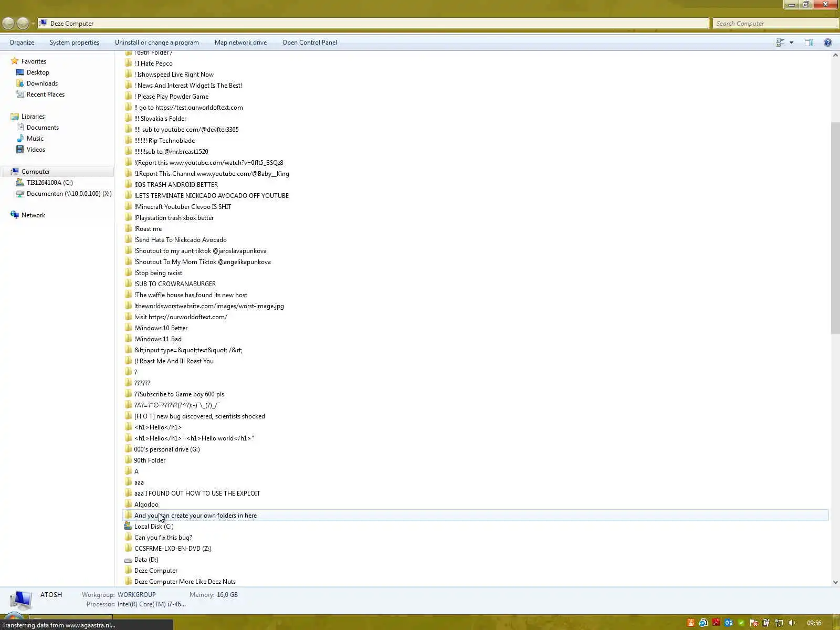Click the drive icon for Local Disk (C:)

pos(128,526)
